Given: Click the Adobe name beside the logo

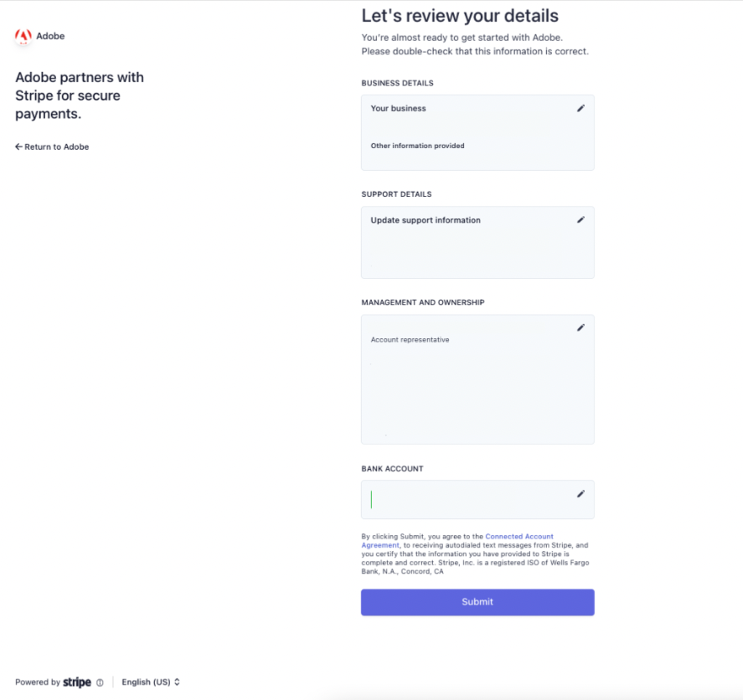Looking at the screenshot, I should click(x=50, y=36).
